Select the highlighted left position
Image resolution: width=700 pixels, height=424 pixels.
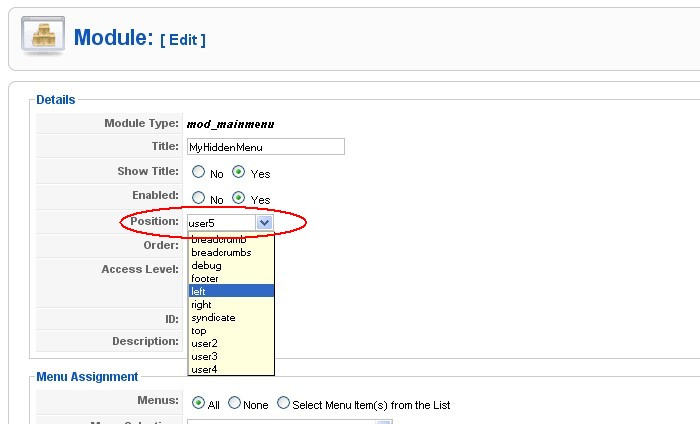click(231, 291)
